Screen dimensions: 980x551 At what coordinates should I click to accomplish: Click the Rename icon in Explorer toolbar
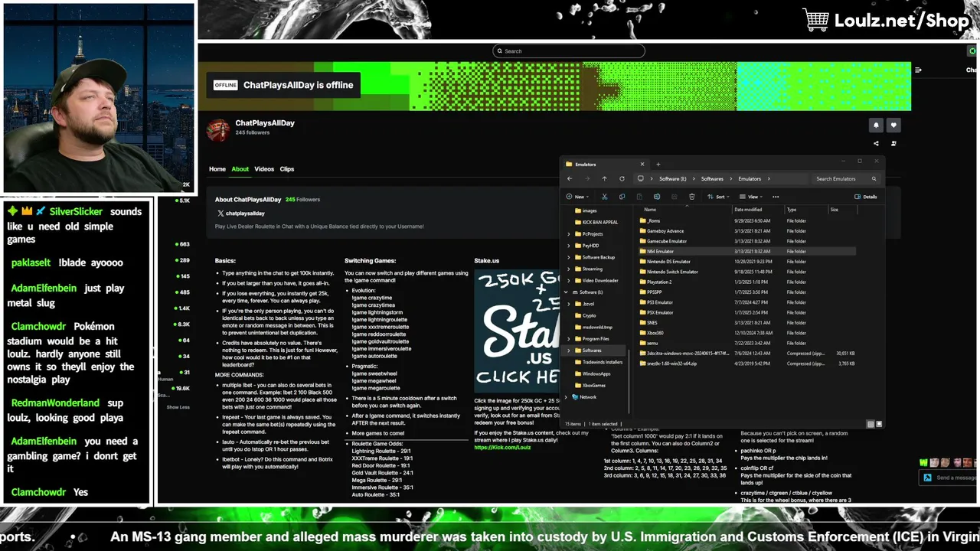point(657,197)
